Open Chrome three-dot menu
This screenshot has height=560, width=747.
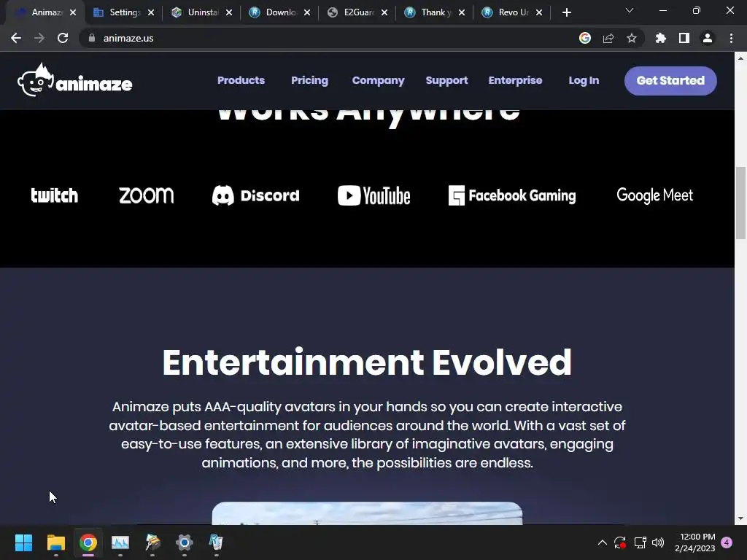(x=731, y=38)
